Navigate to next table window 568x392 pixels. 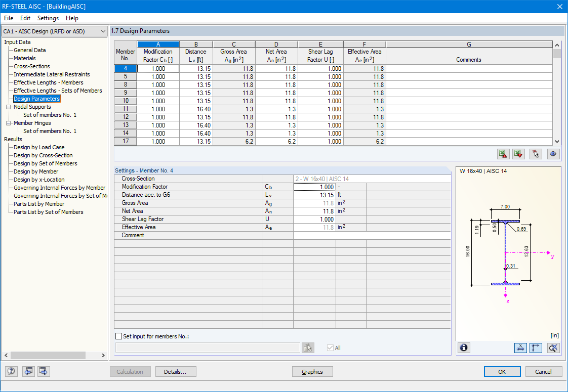[43, 371]
